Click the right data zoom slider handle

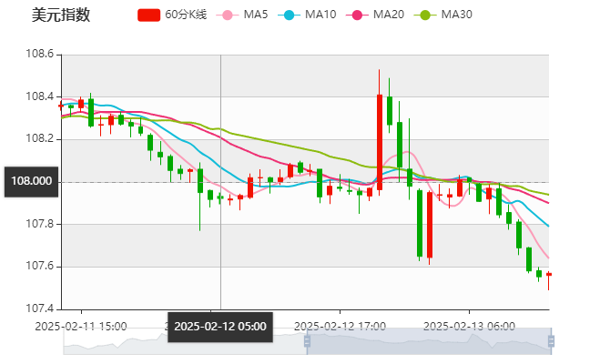551,341
